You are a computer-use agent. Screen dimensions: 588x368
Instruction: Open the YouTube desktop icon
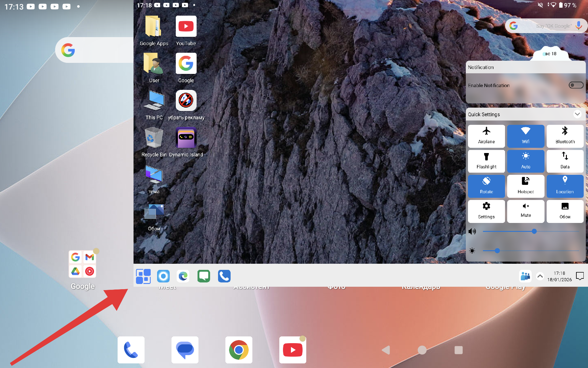tap(186, 27)
